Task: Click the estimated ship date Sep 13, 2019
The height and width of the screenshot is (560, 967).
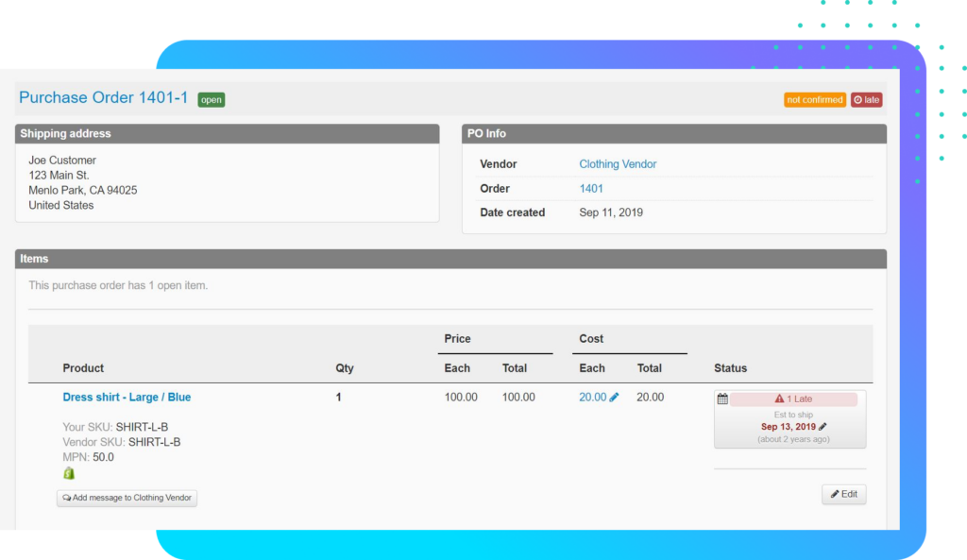Action: point(788,427)
